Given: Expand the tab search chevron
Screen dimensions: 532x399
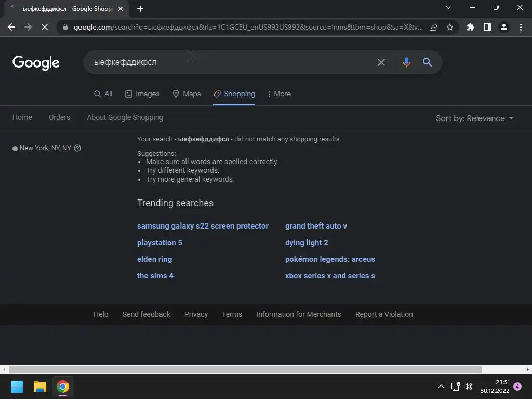Looking at the screenshot, I should (x=448, y=7).
